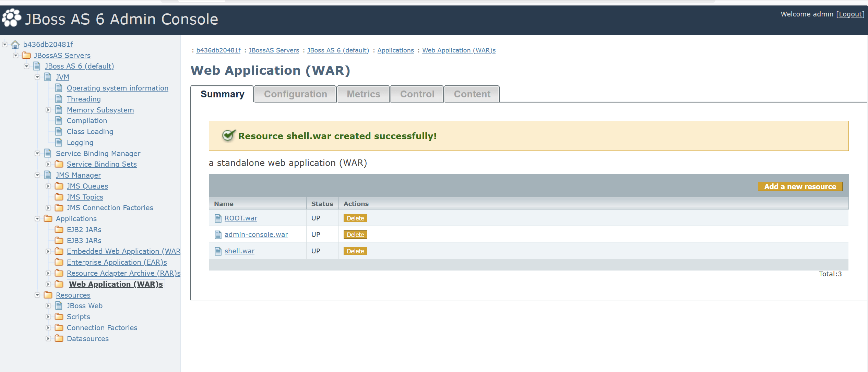
Task: Expand the Connection Factories node
Action: point(48,328)
